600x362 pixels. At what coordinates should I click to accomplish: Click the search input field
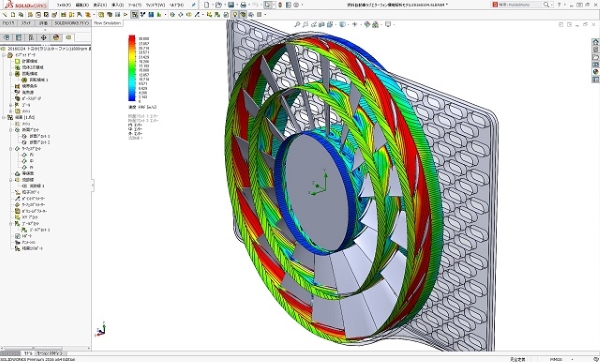[520, 5]
